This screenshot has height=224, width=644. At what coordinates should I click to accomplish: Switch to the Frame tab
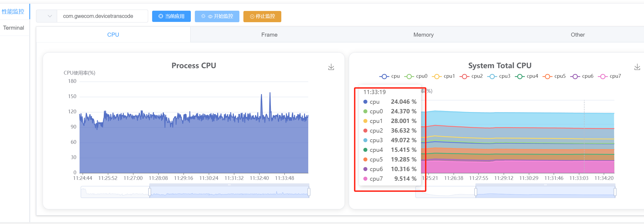click(x=269, y=35)
